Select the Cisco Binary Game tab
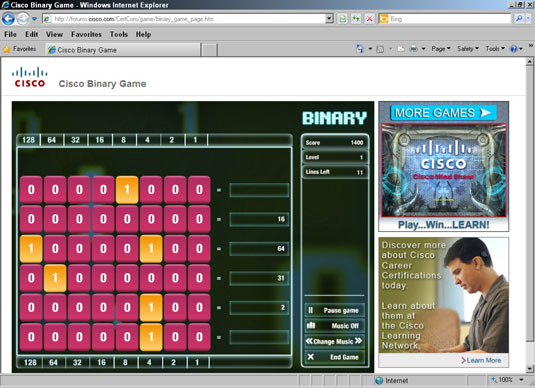535x388 pixels. (123, 50)
